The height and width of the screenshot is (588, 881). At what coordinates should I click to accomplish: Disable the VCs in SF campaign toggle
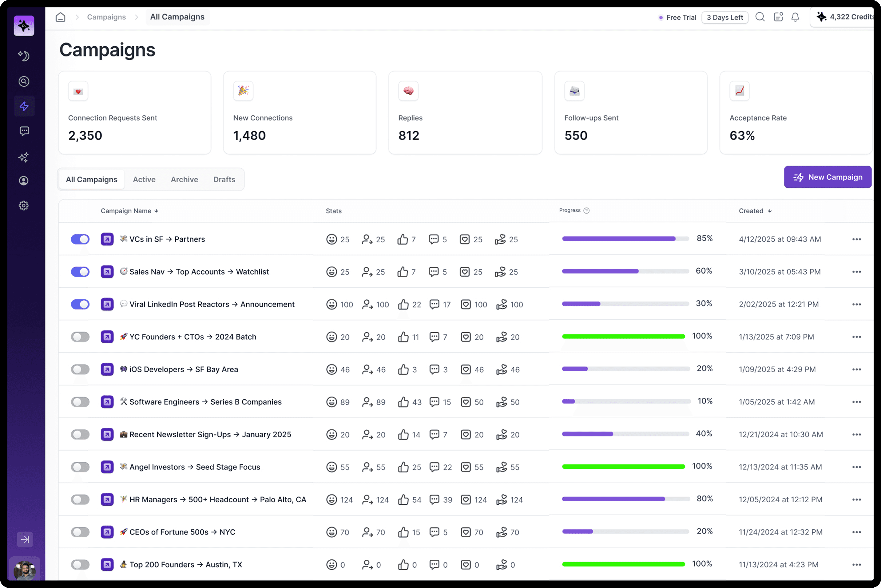[x=80, y=239]
